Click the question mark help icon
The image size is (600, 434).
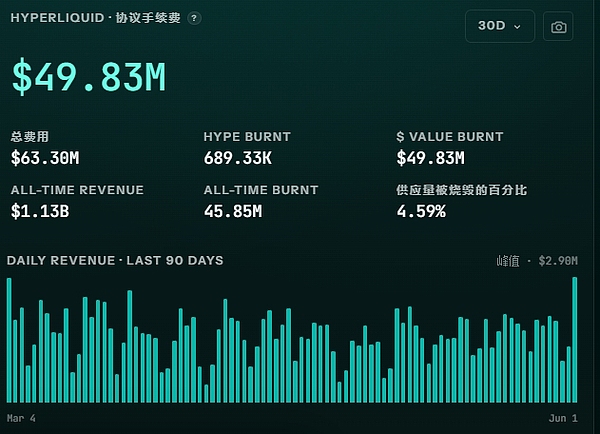pyautogui.click(x=194, y=18)
